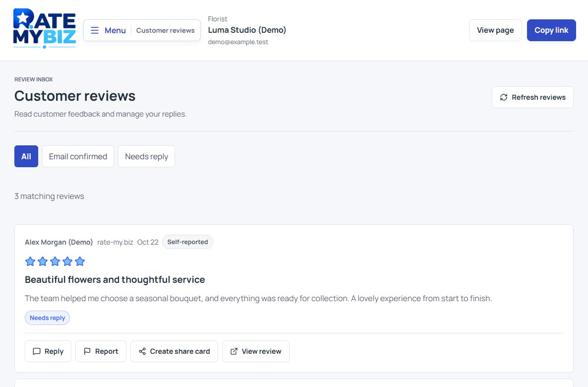Click the reviewer name Alex Morgan (Demo)

pos(59,242)
